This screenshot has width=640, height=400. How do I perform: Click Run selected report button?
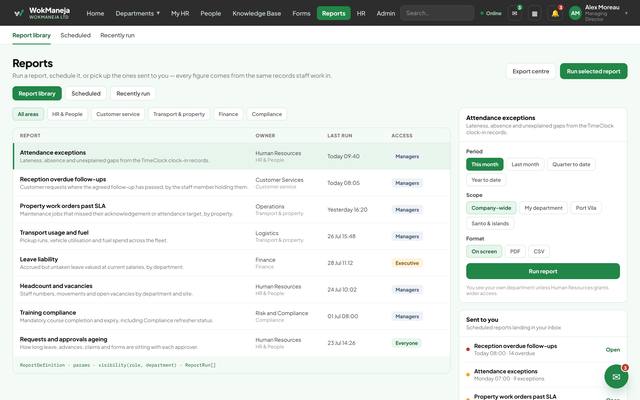[x=593, y=71]
